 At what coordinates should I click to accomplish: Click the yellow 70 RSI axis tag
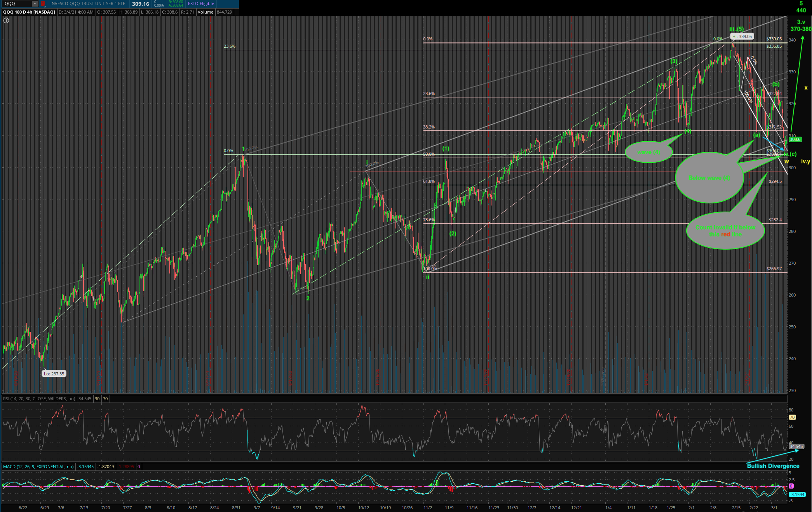(x=792, y=418)
